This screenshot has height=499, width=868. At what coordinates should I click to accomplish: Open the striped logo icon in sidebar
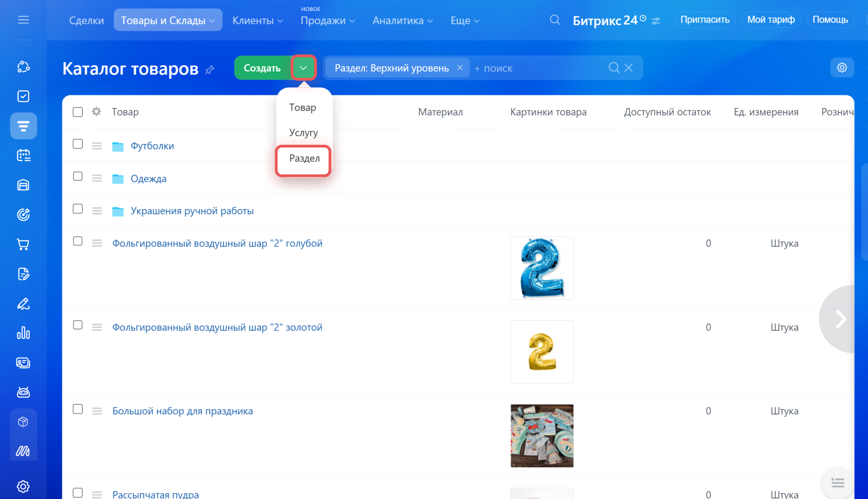(x=23, y=451)
